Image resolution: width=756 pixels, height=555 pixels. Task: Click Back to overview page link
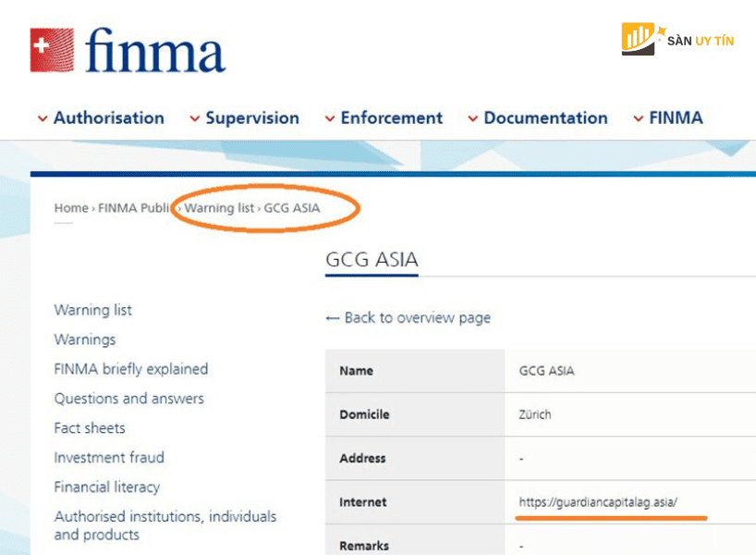coord(418,317)
